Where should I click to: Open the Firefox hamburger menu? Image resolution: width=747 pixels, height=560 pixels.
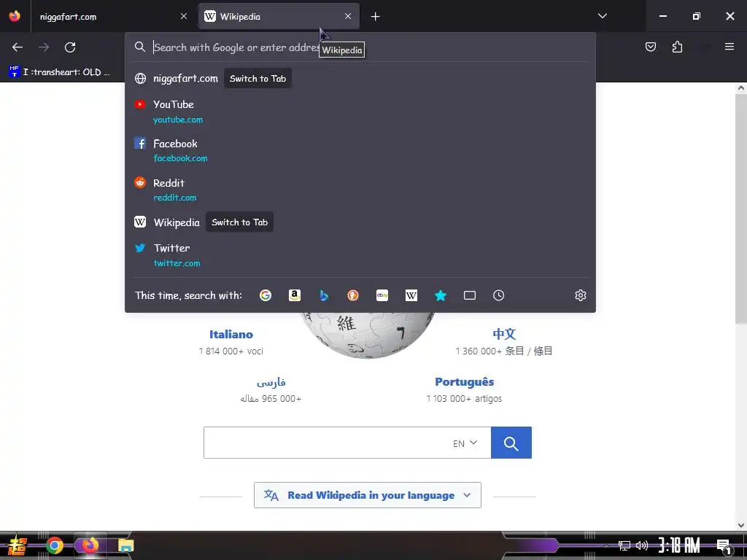click(x=729, y=47)
